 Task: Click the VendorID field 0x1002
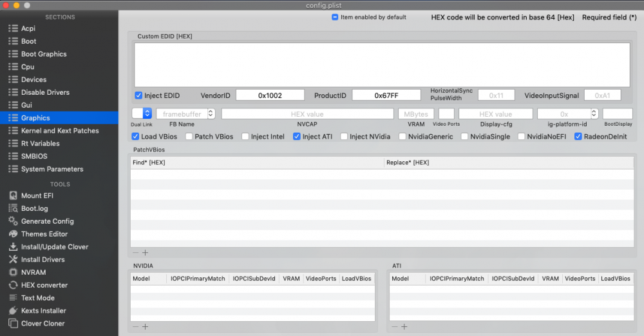tap(270, 95)
